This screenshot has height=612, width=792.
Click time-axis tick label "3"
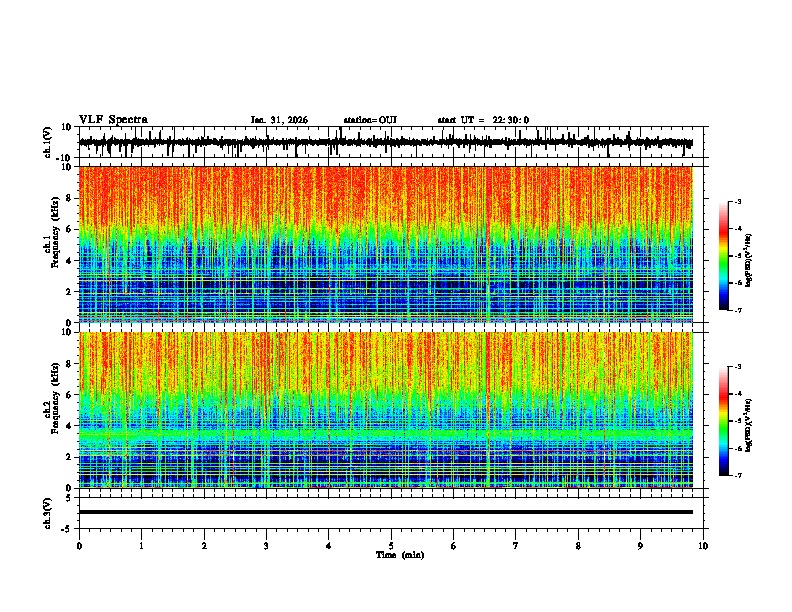(266, 546)
